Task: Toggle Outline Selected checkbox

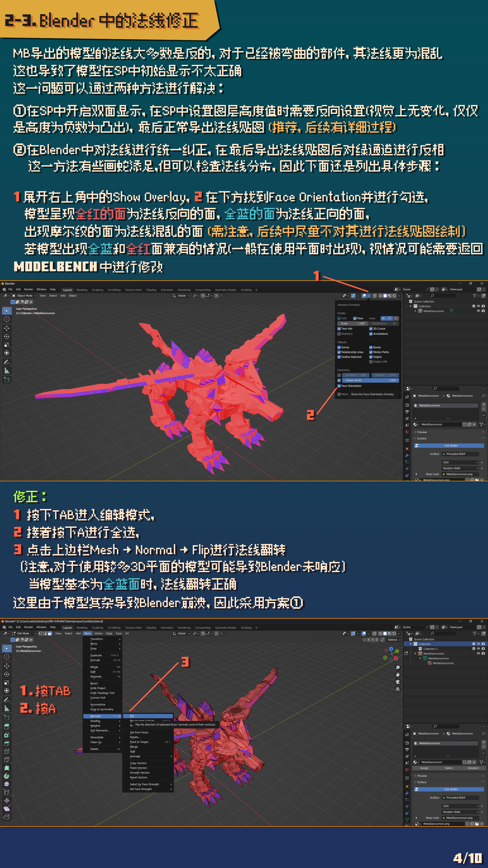Action: [x=339, y=357]
